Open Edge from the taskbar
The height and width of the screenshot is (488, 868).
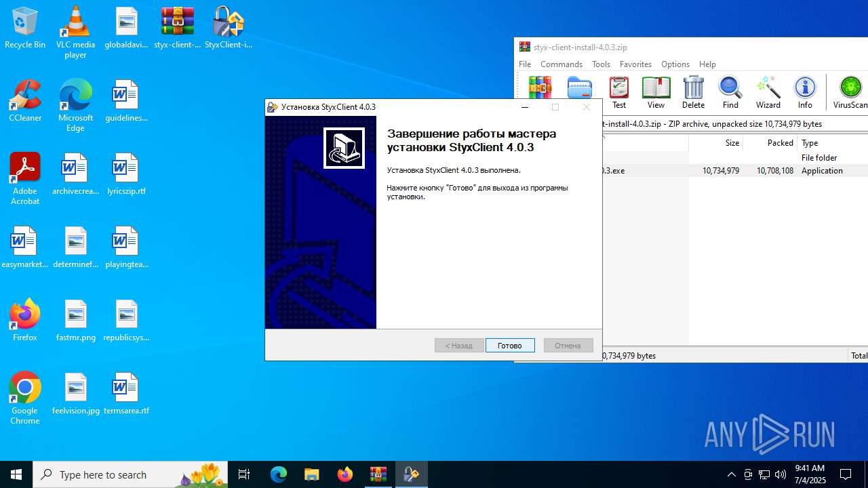click(279, 474)
